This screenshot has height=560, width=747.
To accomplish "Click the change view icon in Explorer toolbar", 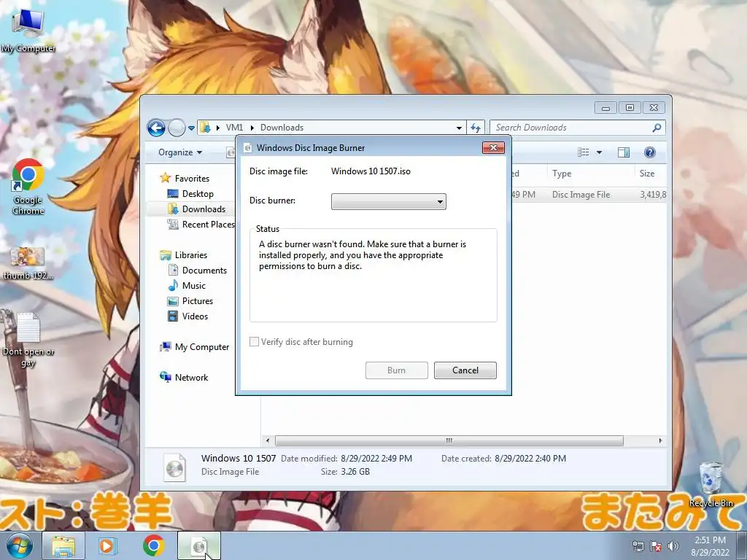I will [x=583, y=152].
